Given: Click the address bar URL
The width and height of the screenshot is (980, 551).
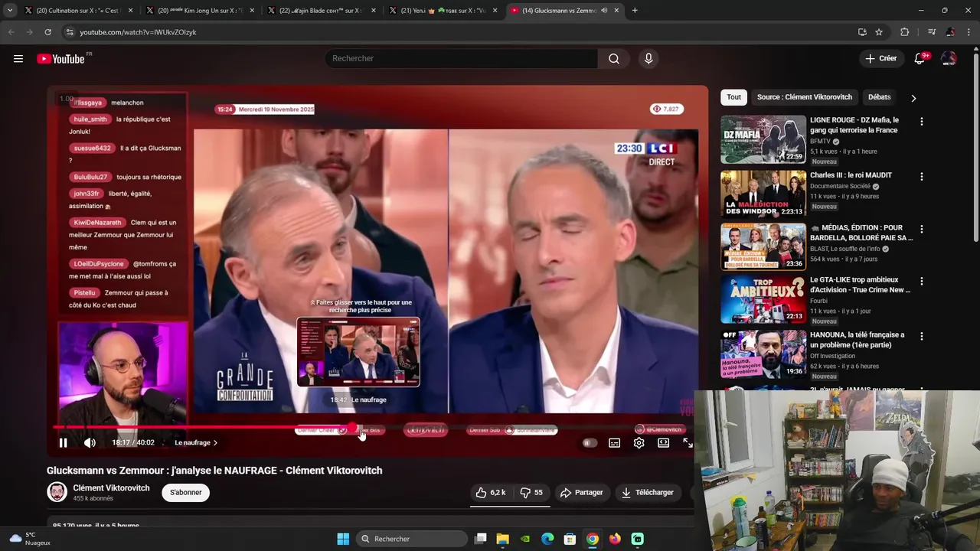Looking at the screenshot, I should (139, 32).
